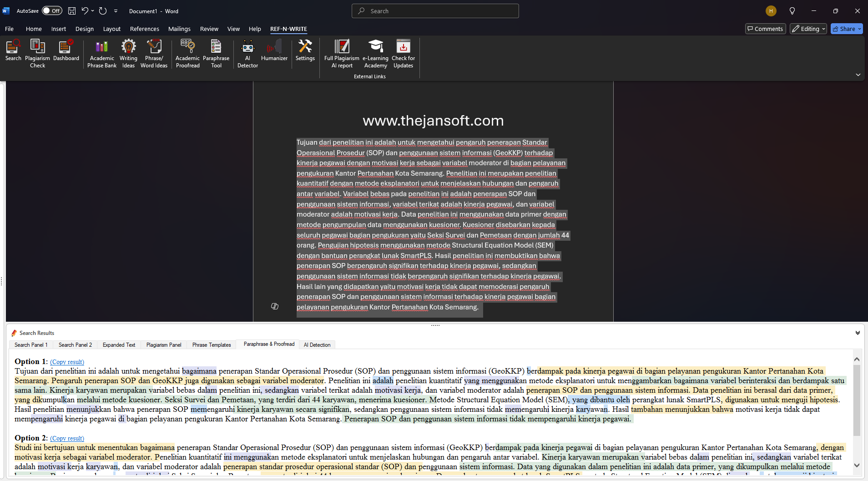Screen dimensions: 868x481
Task: Open the Comments button
Action: click(x=766, y=29)
